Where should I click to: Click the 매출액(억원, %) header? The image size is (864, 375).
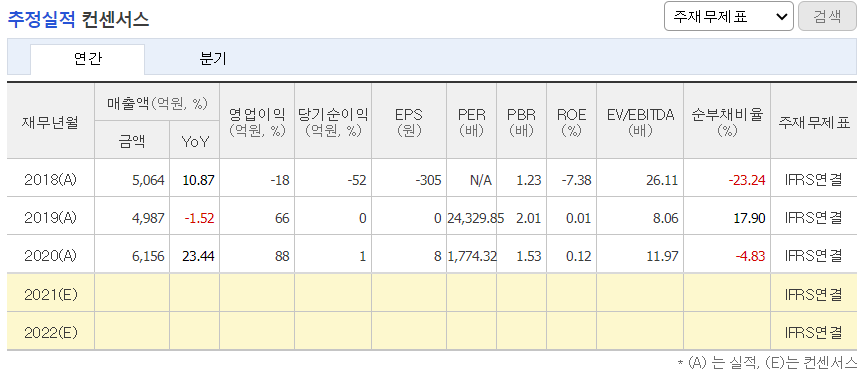tap(157, 102)
